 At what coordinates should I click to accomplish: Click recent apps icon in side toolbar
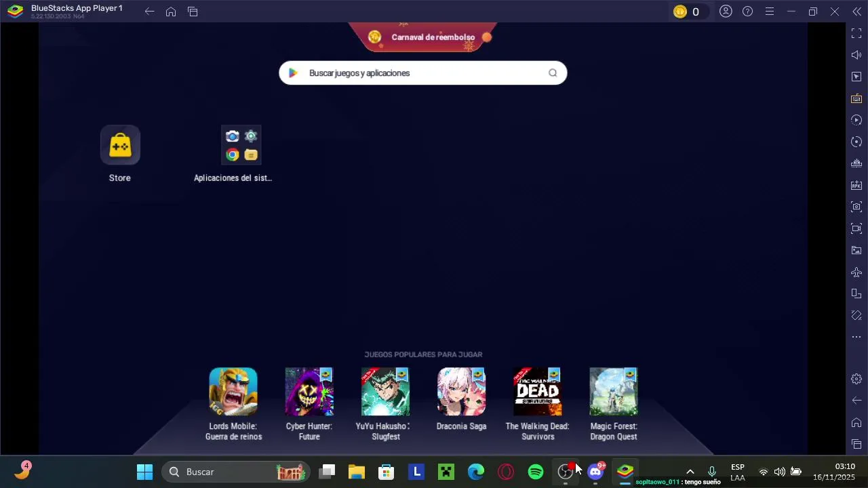tap(856, 444)
